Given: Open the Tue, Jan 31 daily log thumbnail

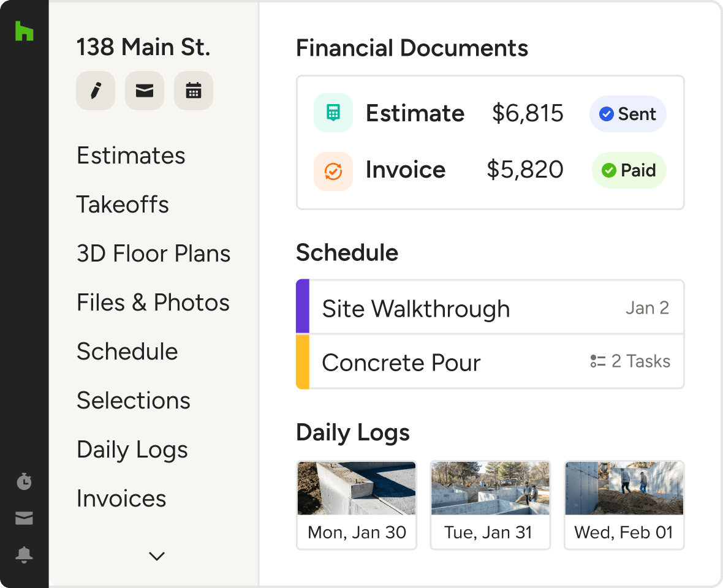Looking at the screenshot, I should pyautogui.click(x=490, y=505).
